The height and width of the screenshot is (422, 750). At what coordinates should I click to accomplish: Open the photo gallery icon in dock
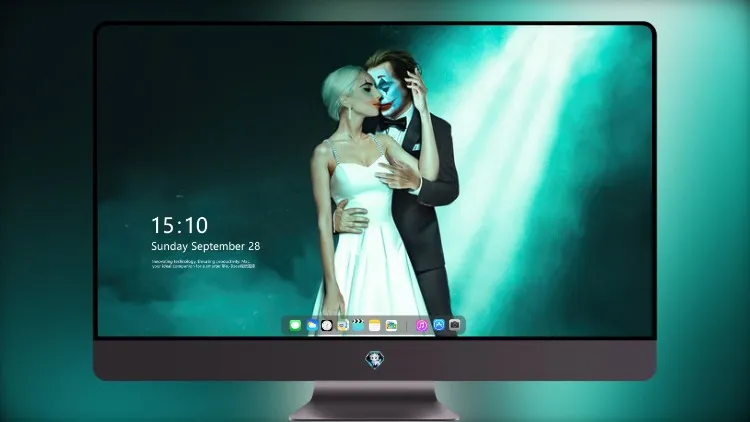pyautogui.click(x=391, y=326)
